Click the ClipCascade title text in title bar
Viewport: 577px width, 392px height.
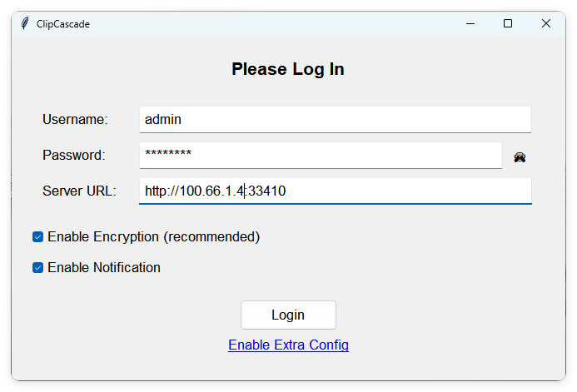pyautogui.click(x=63, y=24)
